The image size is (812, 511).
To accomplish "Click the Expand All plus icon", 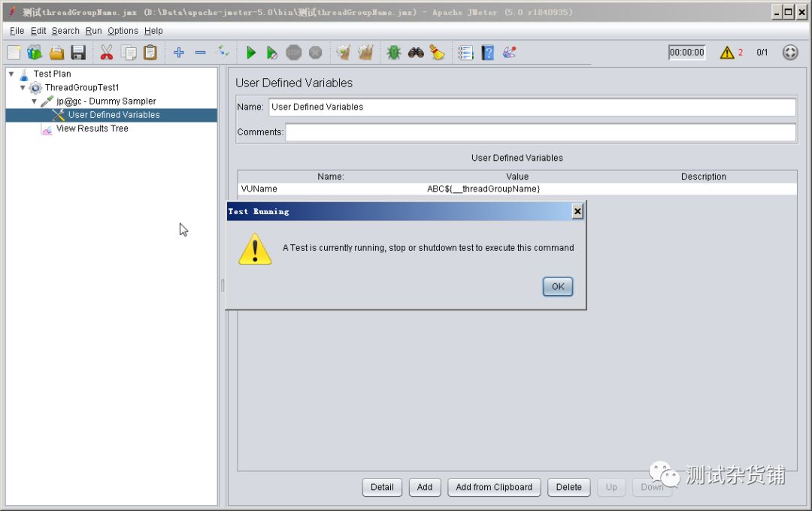I will pyautogui.click(x=179, y=53).
